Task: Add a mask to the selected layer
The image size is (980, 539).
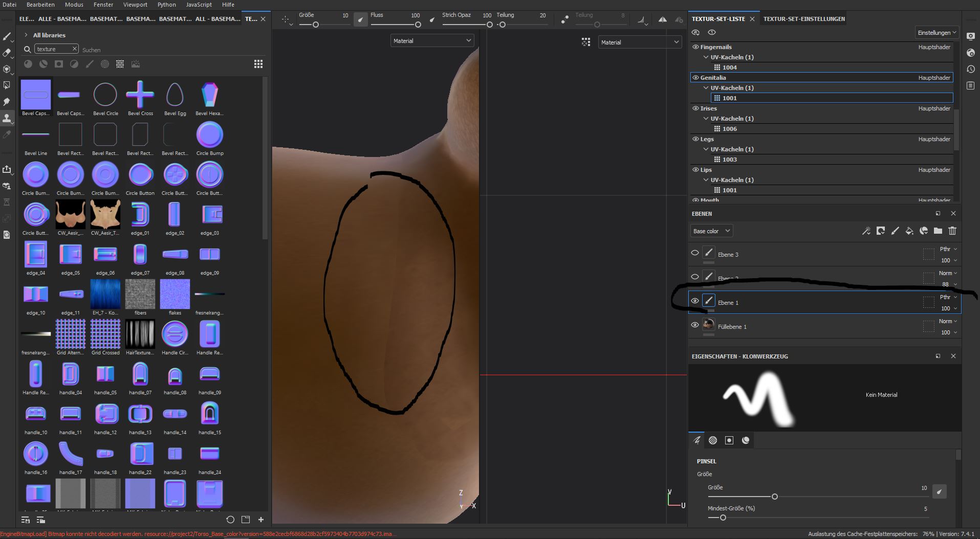Action: point(881,231)
